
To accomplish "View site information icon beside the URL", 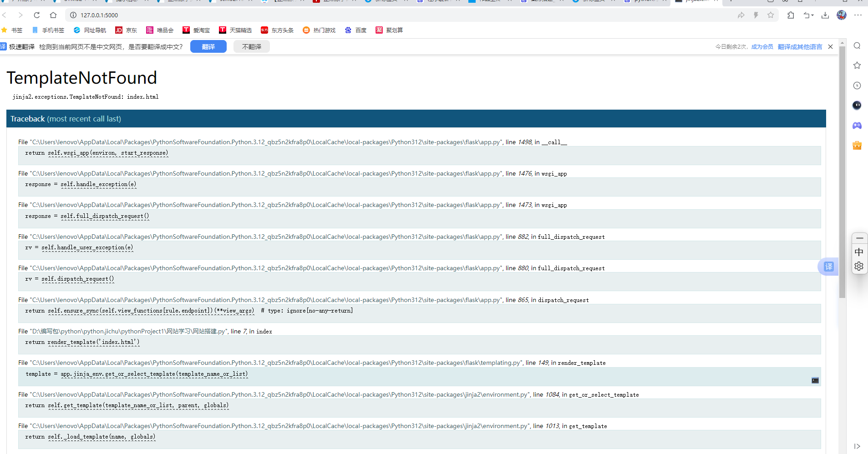I will click(73, 15).
